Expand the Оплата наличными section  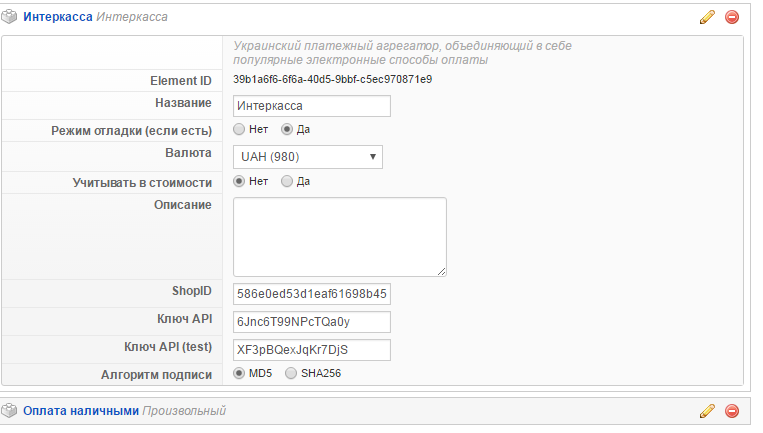[x=80, y=410]
